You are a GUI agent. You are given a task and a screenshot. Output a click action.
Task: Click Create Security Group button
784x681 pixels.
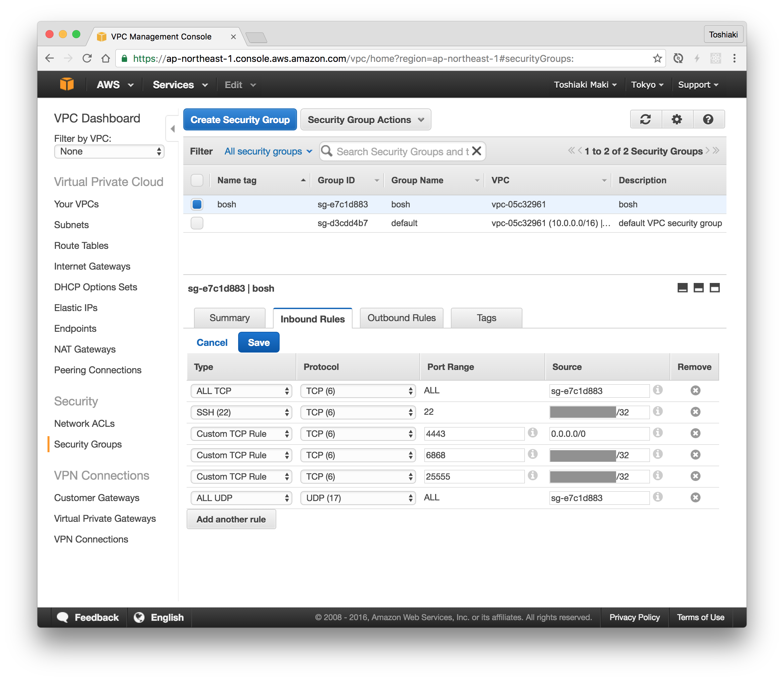tap(240, 120)
